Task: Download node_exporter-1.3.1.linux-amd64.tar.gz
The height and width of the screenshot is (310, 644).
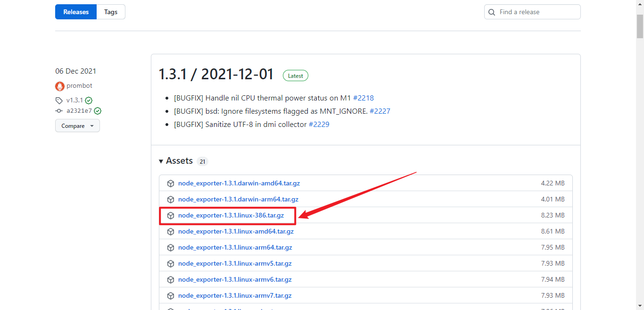Action: 236,231
